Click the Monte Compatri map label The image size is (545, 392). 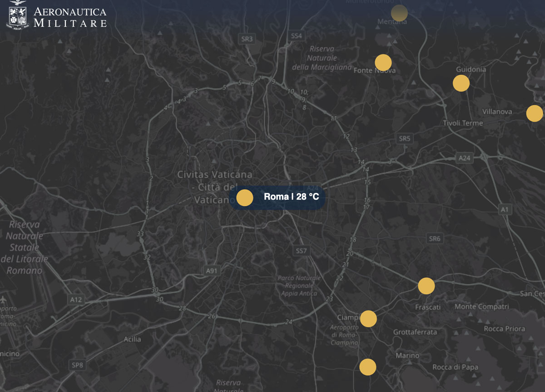[482, 307]
